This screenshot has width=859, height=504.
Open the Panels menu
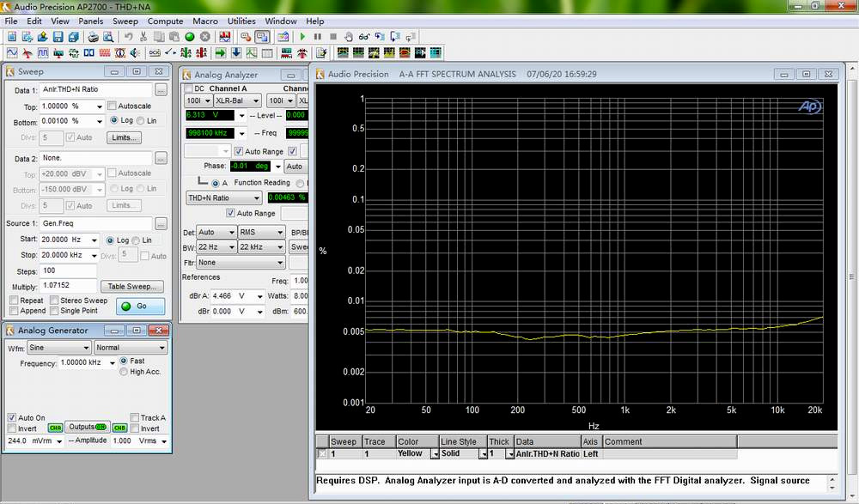[x=90, y=21]
